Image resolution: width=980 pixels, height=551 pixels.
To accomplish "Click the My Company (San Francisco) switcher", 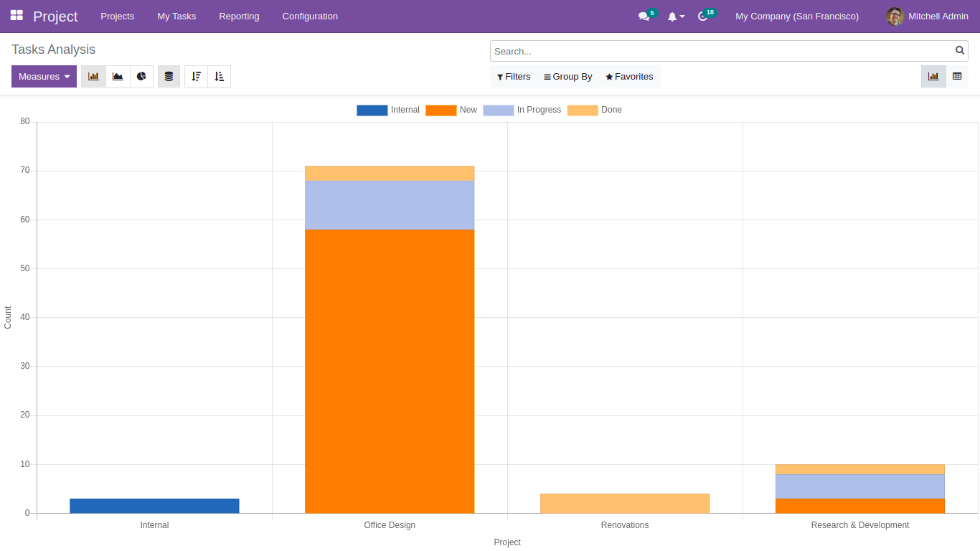I will point(796,17).
